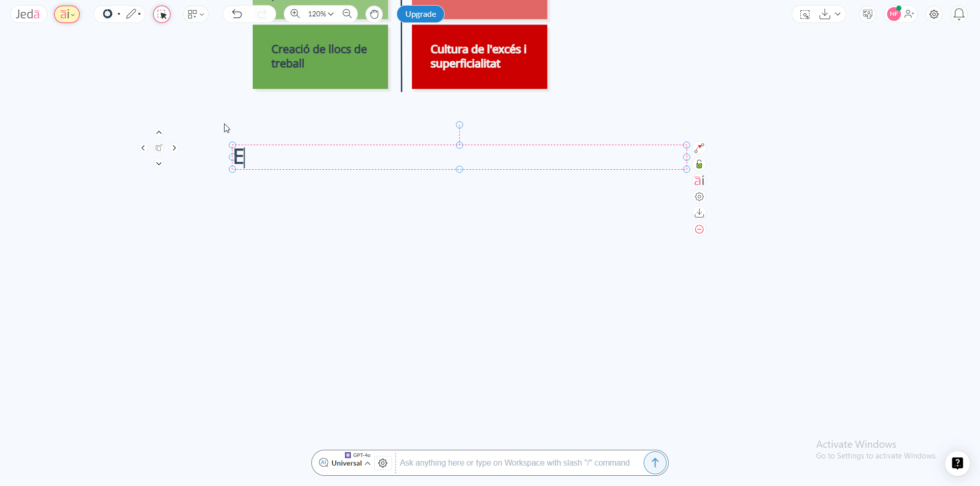Image resolution: width=980 pixels, height=486 pixels.
Task: Click the Ask anything prompt field
Action: 514,463
